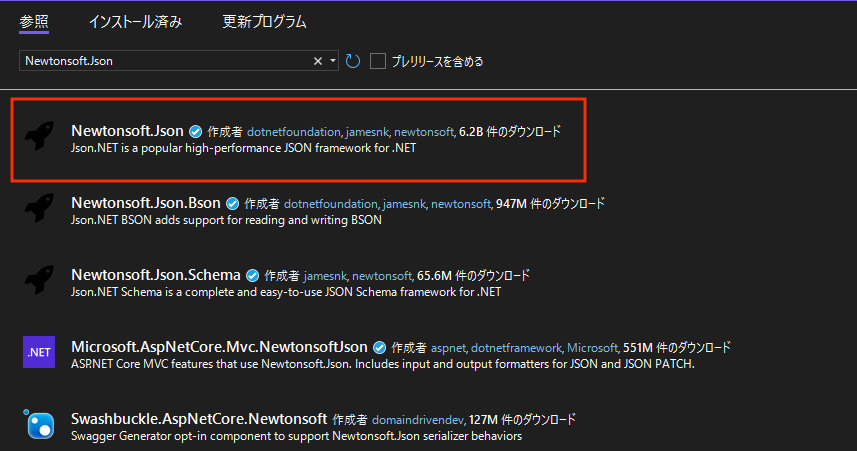Open dotnetfoundation link on Newtonsoft.Json.Bson row
Image resolution: width=857 pixels, height=451 pixels.
click(332, 204)
